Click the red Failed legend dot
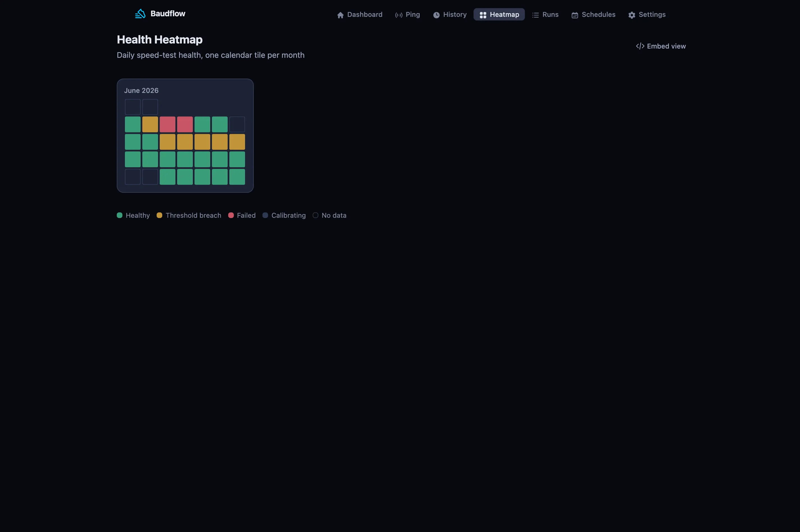Viewport: 800px width, 532px height. 231,215
